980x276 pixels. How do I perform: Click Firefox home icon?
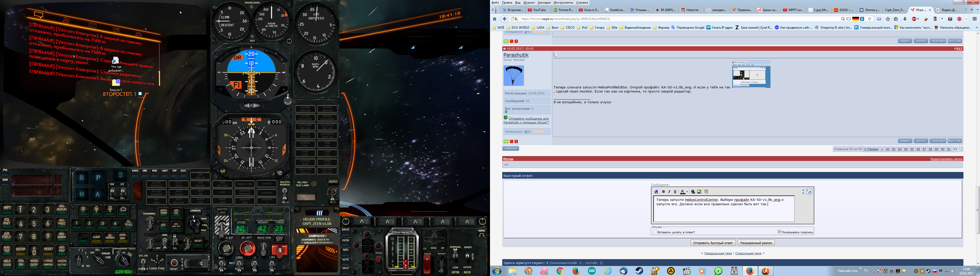495,19
